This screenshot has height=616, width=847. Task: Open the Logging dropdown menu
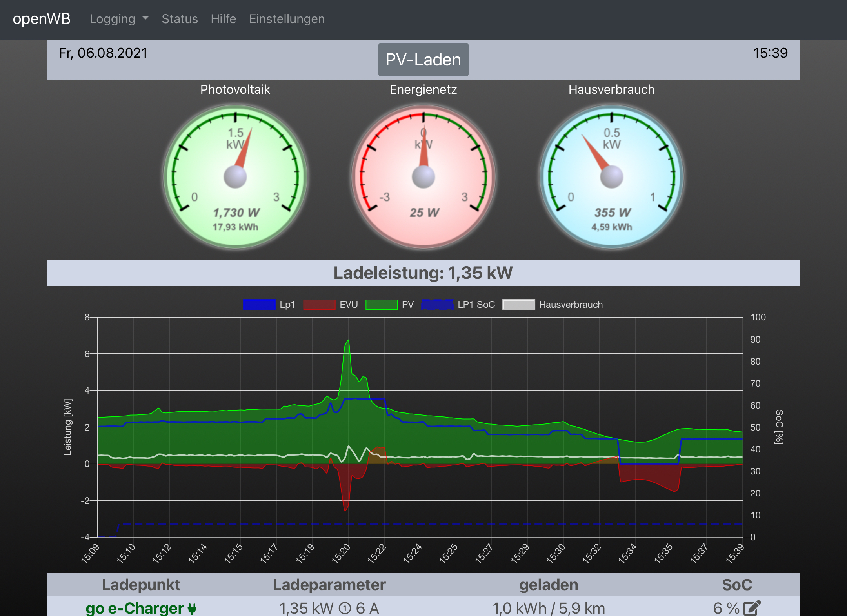coord(119,19)
